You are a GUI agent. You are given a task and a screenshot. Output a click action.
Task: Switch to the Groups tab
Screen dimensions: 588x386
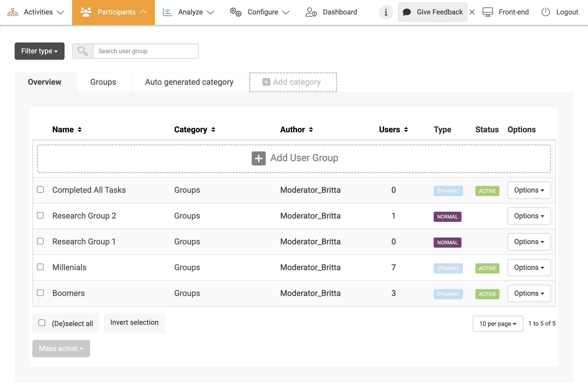pos(103,82)
